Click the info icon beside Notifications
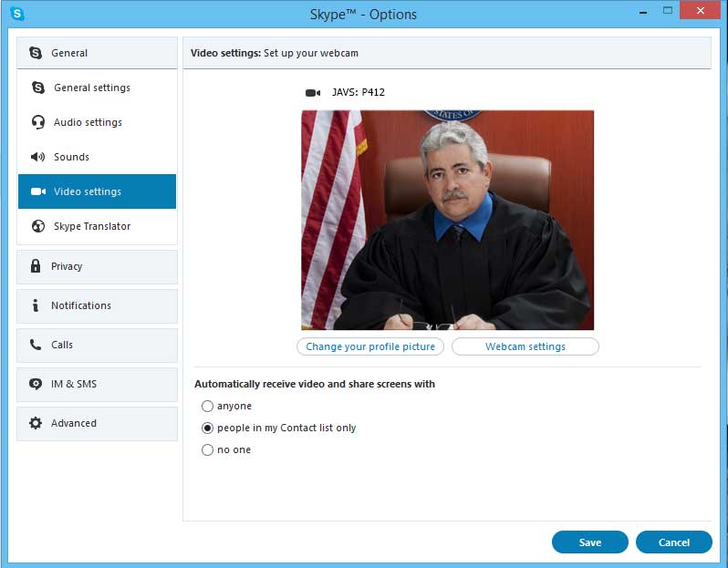Screen dimensions: 728x568 pyautogui.click(x=36, y=305)
